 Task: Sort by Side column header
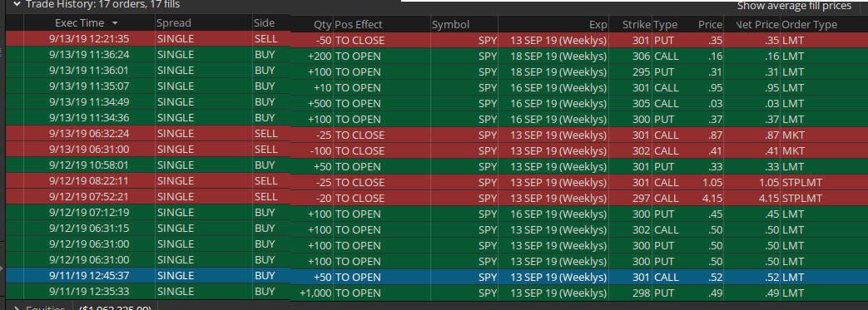coord(264,23)
